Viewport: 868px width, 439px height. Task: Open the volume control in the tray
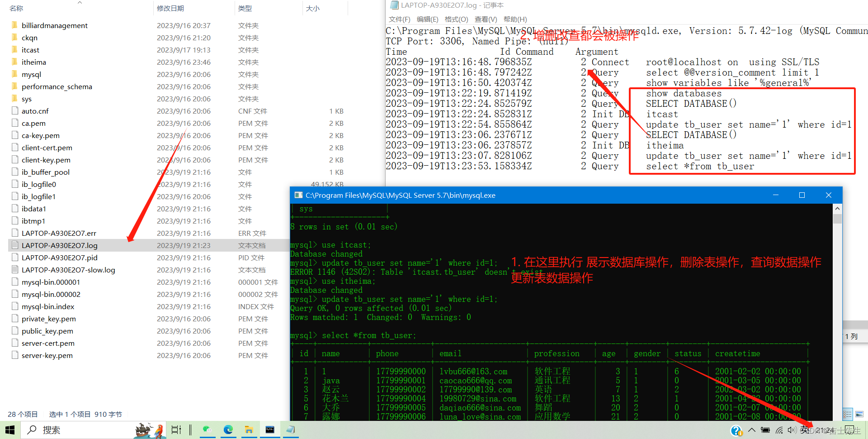pos(791,430)
